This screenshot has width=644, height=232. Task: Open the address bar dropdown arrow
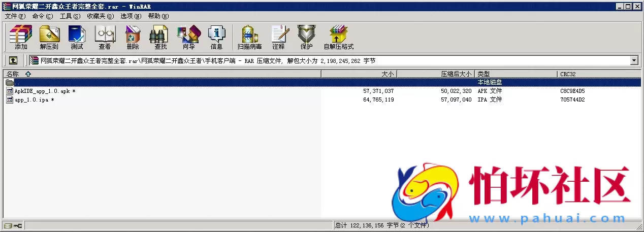point(634,60)
